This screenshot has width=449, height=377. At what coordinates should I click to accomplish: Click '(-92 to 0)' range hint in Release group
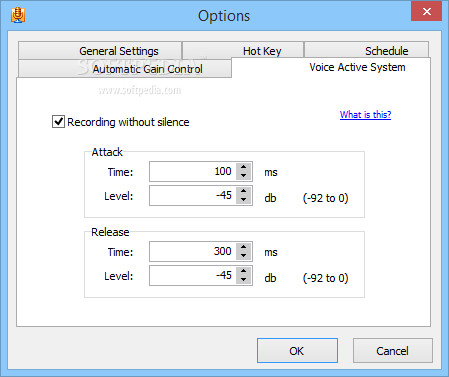[x=325, y=278]
